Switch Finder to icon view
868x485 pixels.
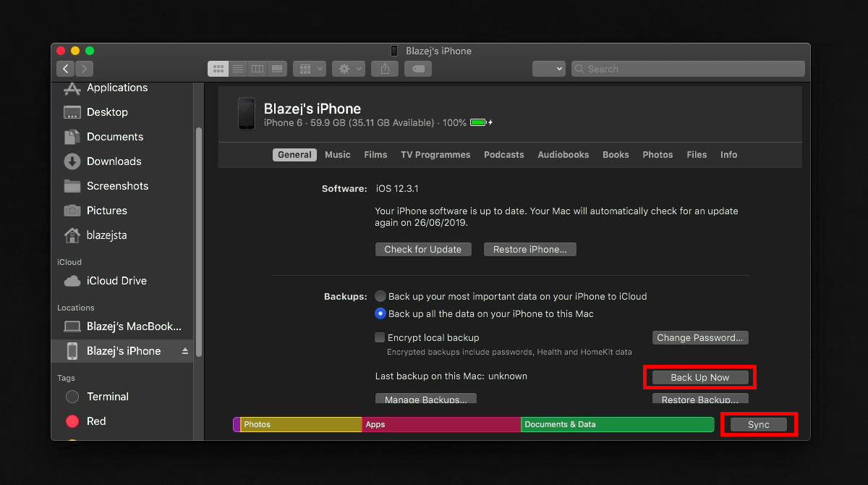click(x=218, y=69)
